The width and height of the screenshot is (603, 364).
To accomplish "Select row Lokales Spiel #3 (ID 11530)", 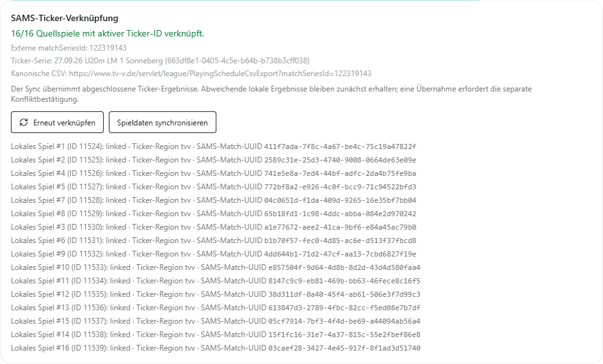I will 213,227.
